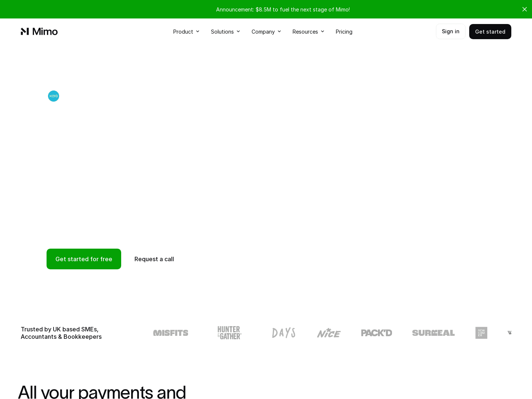Screen dimensions: 532x399
Task: Expand the Solutions dropdown menu
Action: pyautogui.click(x=225, y=31)
